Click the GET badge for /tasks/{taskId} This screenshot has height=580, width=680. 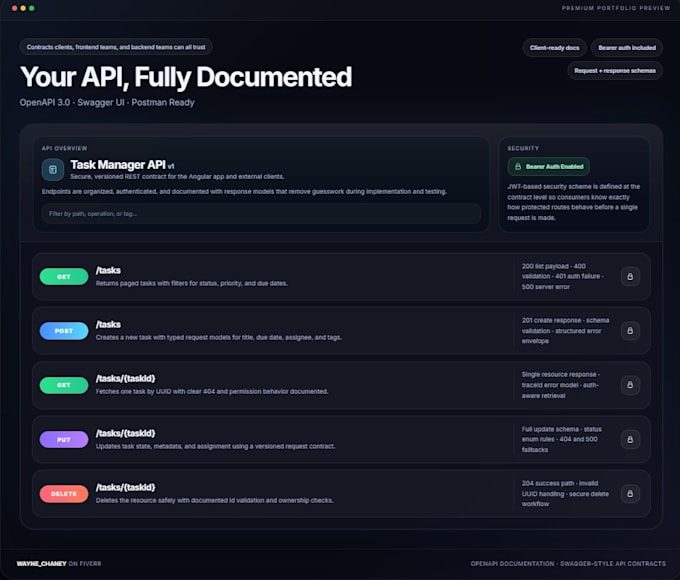64,385
